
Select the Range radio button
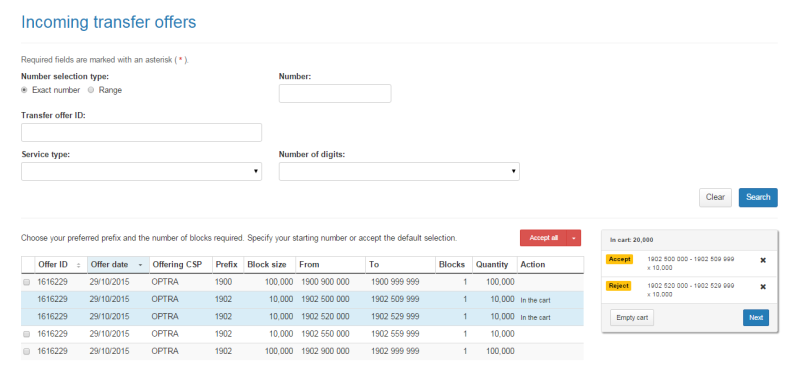[91, 90]
